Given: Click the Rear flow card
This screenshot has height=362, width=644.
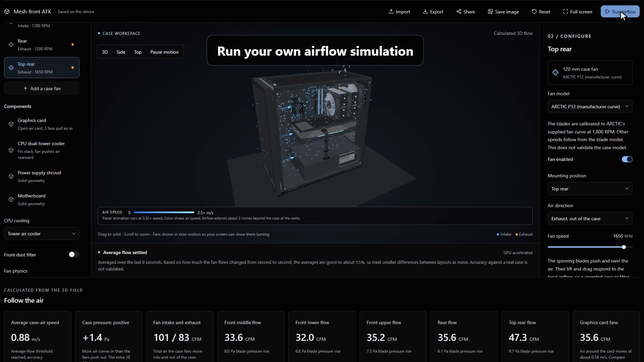Looking at the screenshot, I should coord(464,337).
